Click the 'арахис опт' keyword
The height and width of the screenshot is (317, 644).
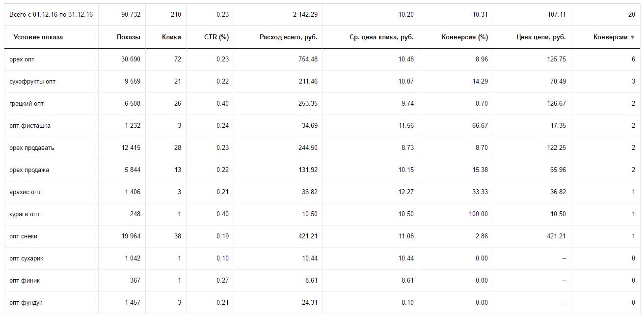25,192
